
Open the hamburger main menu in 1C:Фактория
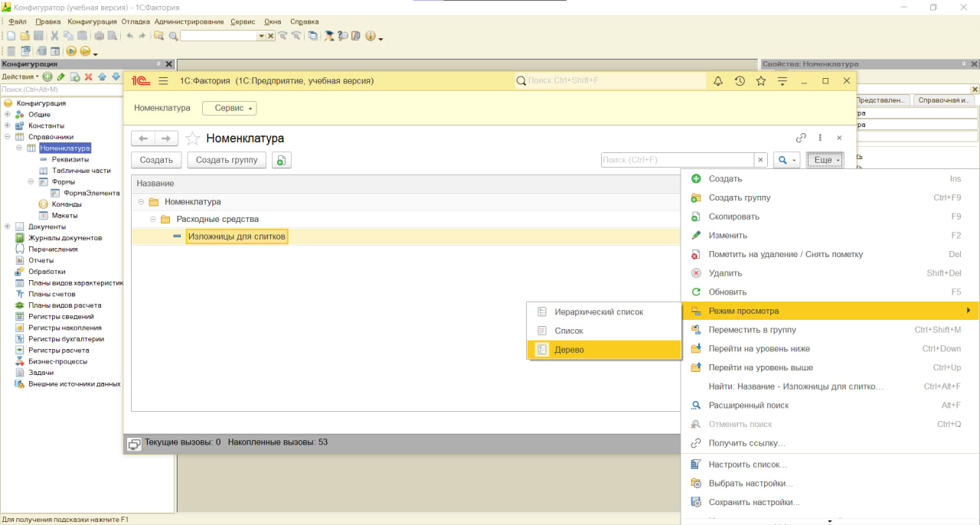coord(163,81)
